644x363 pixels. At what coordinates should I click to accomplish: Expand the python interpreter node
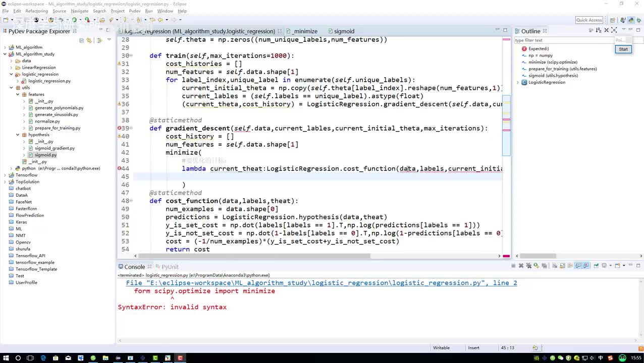(x=11, y=168)
